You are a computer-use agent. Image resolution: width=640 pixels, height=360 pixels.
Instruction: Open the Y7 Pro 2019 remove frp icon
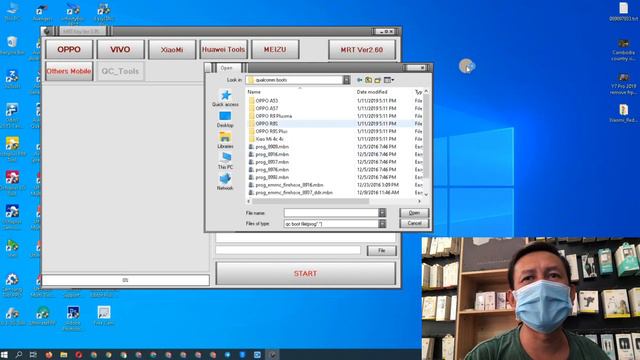[x=623, y=84]
